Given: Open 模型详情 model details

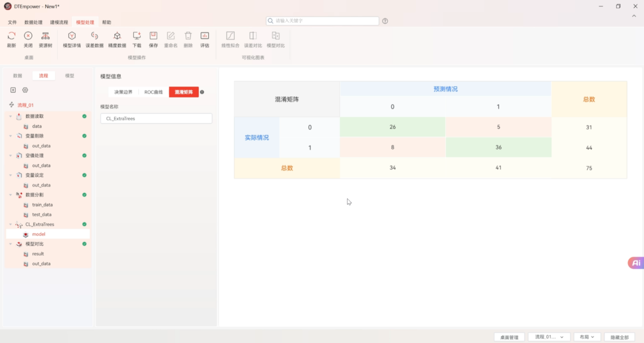Looking at the screenshot, I should click(x=72, y=36).
